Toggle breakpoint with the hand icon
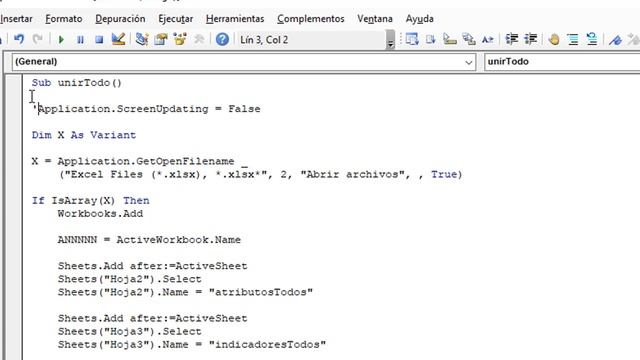640x360 pixels. [x=554, y=40]
